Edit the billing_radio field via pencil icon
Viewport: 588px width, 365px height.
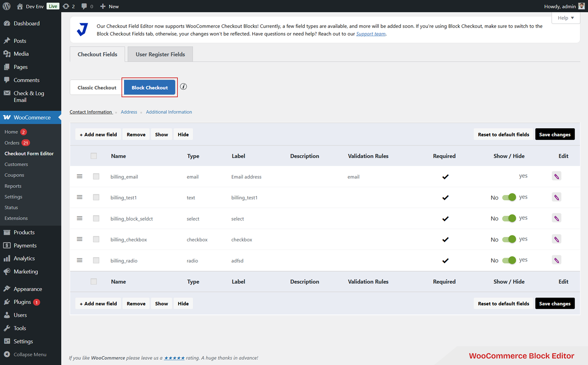556,260
